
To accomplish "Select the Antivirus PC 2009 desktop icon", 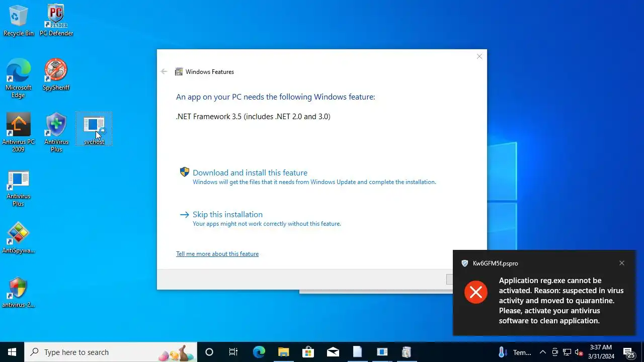I will click(19, 133).
